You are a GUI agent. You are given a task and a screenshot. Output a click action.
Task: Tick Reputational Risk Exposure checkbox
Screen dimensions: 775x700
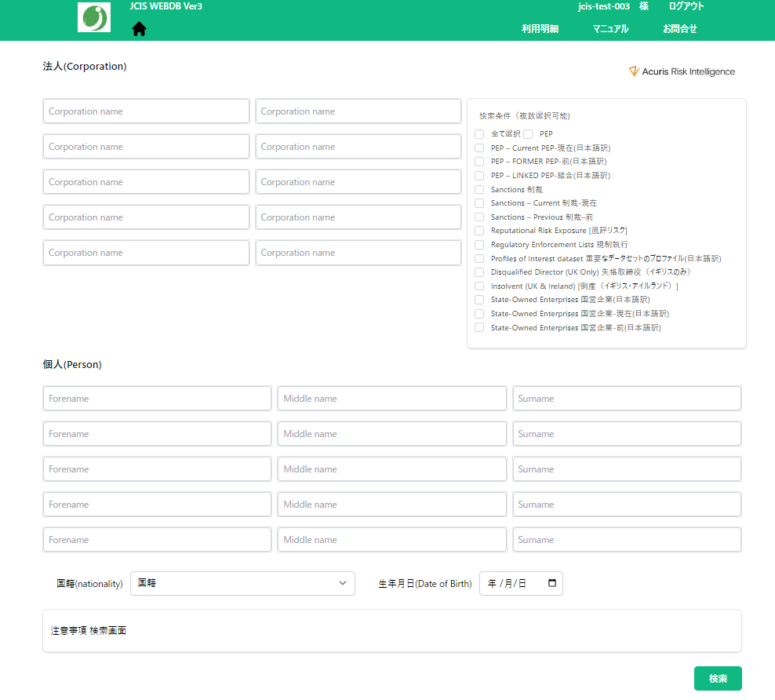[479, 231]
